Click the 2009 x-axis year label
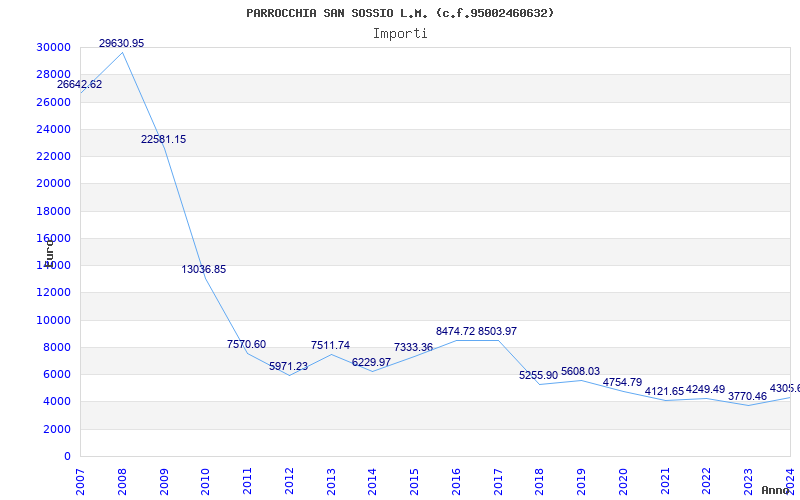Screen dimensions: 800x500 (164, 481)
